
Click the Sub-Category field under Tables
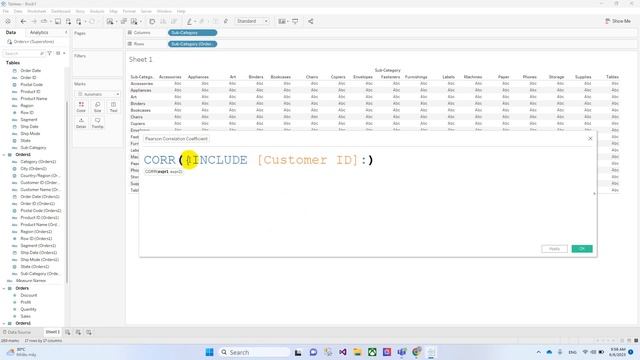point(33,148)
